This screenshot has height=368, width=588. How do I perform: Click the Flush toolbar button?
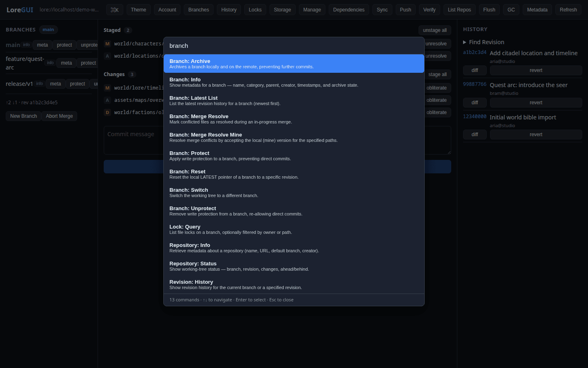pos(489,10)
